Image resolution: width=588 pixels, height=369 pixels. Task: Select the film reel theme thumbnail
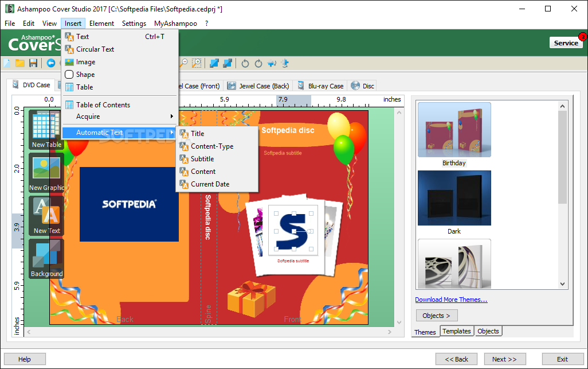[454, 264]
